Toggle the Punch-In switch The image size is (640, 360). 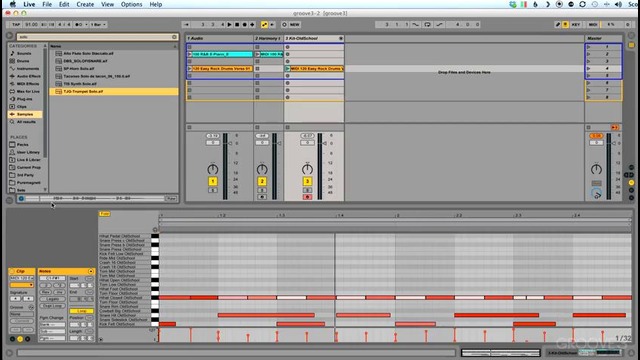pyautogui.click(x=416, y=24)
